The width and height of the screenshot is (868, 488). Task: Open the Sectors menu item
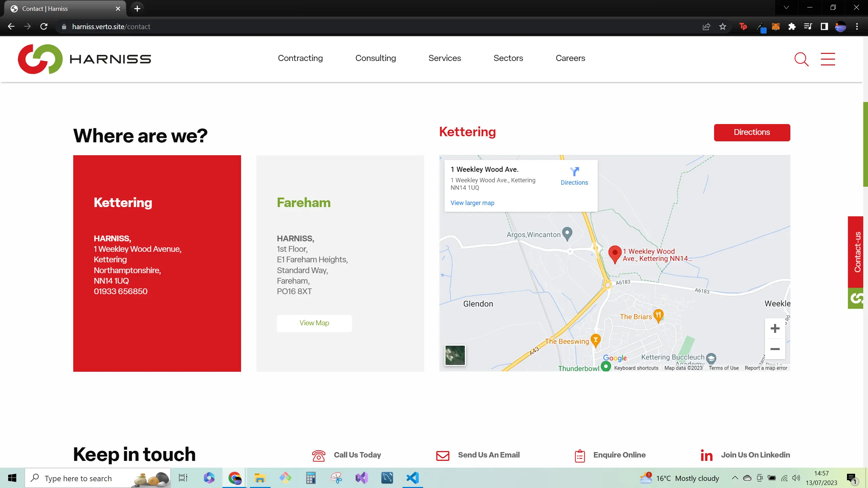[508, 58]
